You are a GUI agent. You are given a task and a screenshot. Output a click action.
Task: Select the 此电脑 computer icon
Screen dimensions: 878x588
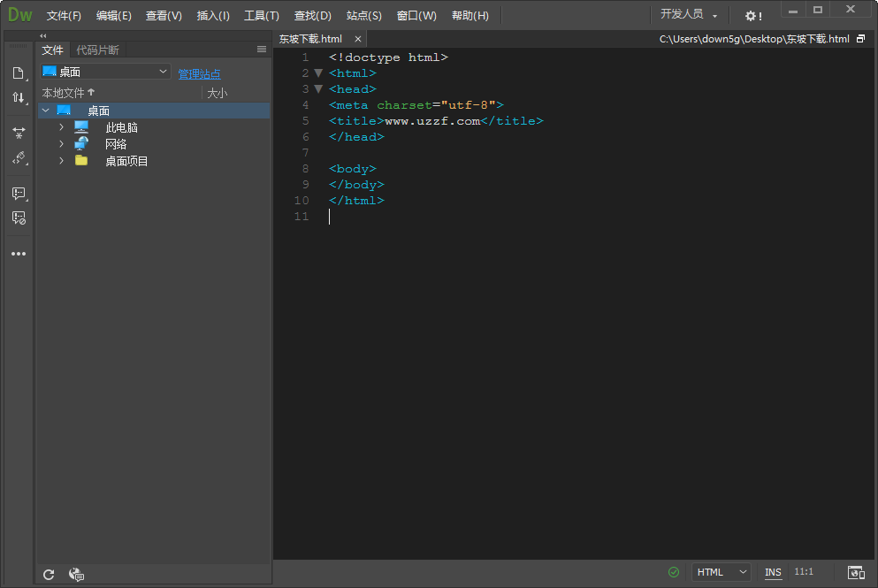(x=81, y=127)
